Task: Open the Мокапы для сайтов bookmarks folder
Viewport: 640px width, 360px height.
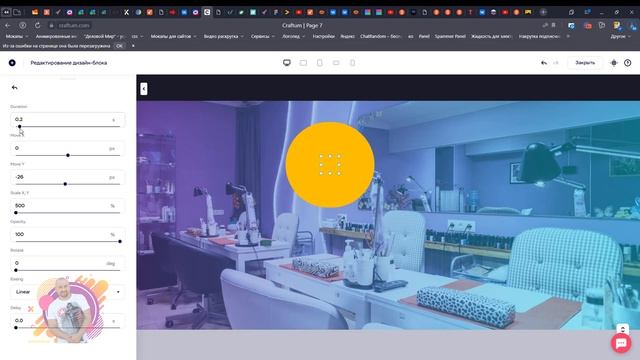Action: pos(173,36)
